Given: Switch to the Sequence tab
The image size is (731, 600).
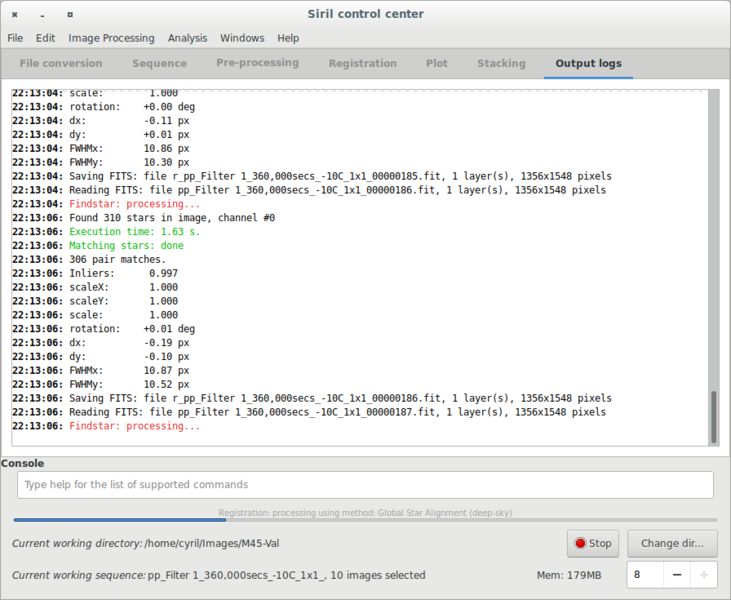Looking at the screenshot, I should 159,63.
